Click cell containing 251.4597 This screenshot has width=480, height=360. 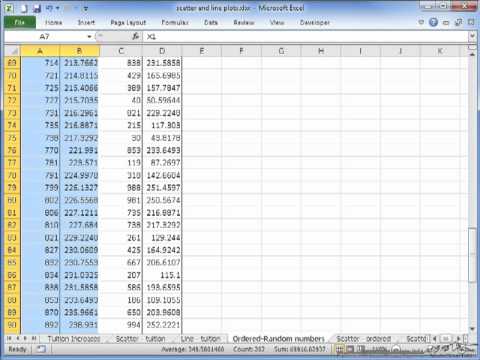point(162,188)
